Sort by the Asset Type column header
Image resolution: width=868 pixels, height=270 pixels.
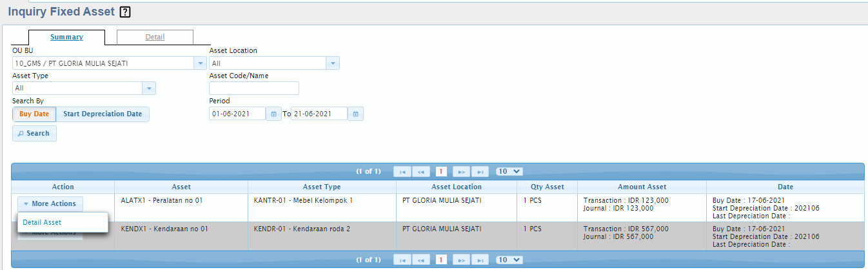click(x=322, y=187)
